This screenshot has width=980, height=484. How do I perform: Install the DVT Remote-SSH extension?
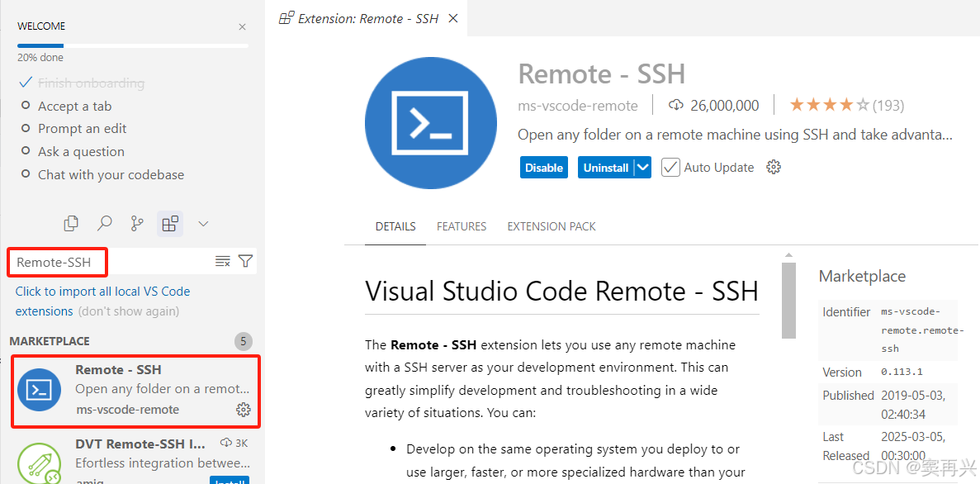click(230, 480)
